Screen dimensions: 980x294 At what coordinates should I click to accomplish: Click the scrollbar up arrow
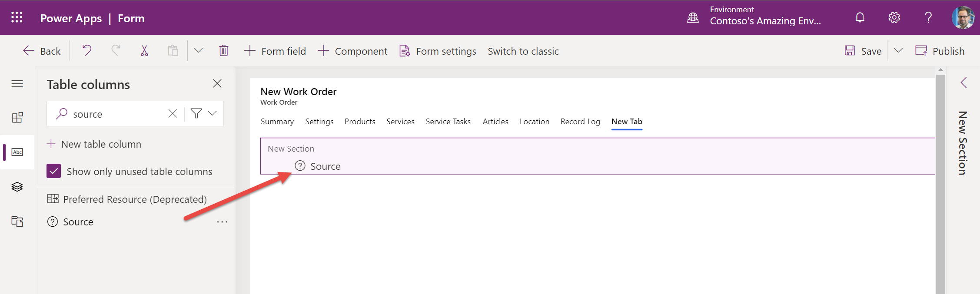(940, 69)
